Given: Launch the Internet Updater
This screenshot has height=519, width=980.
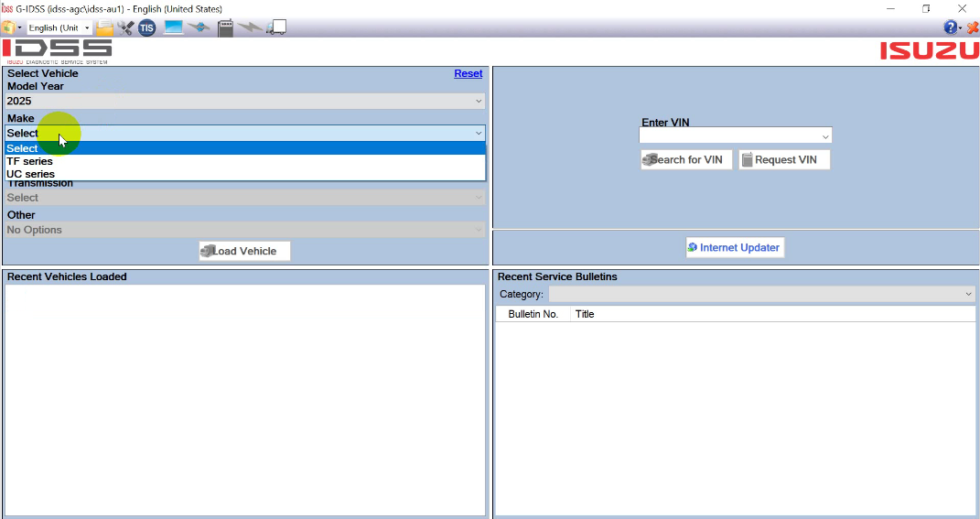Looking at the screenshot, I should coord(735,247).
